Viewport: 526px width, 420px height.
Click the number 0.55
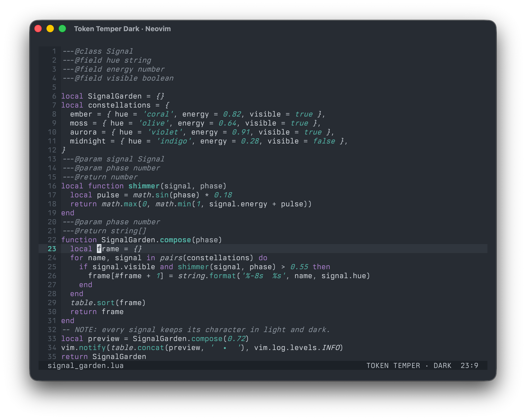tap(299, 267)
